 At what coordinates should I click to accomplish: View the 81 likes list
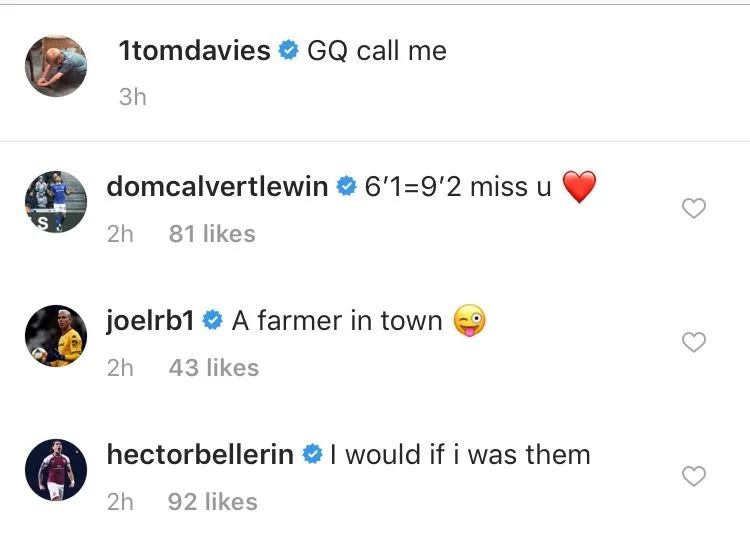[x=212, y=234]
